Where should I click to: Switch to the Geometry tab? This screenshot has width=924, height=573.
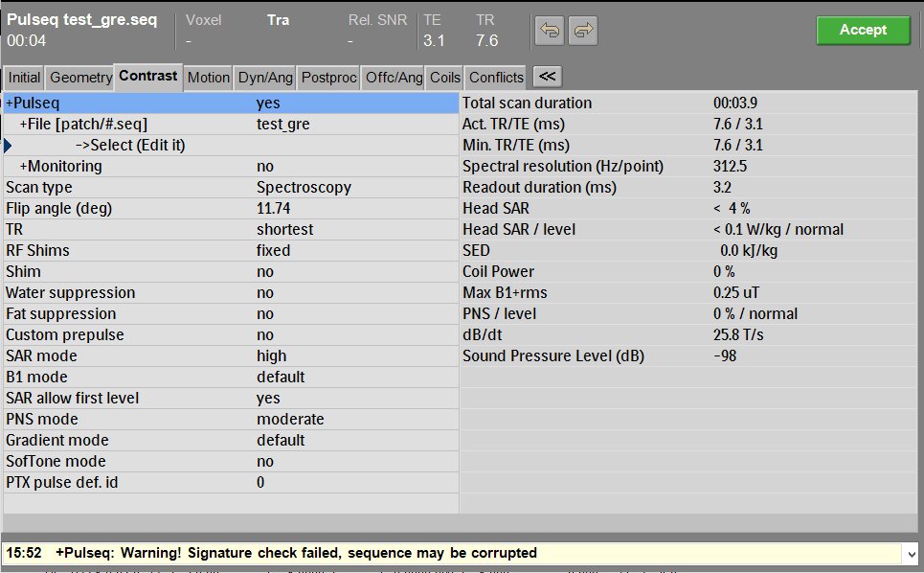pos(80,78)
